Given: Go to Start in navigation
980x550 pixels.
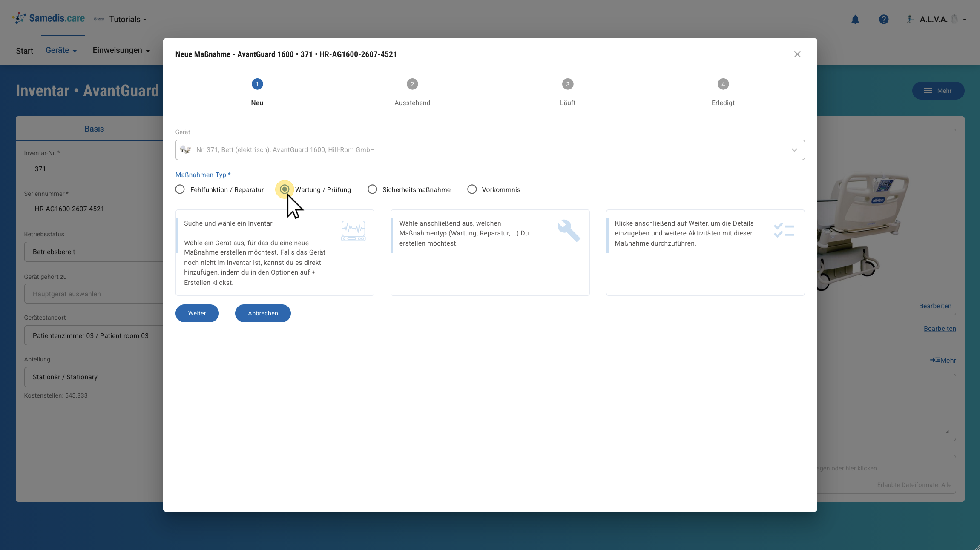Looking at the screenshot, I should [25, 51].
